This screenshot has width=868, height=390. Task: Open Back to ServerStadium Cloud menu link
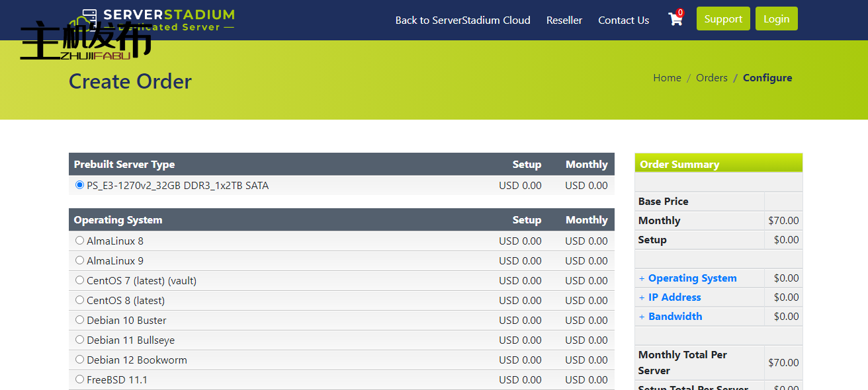[x=462, y=20]
